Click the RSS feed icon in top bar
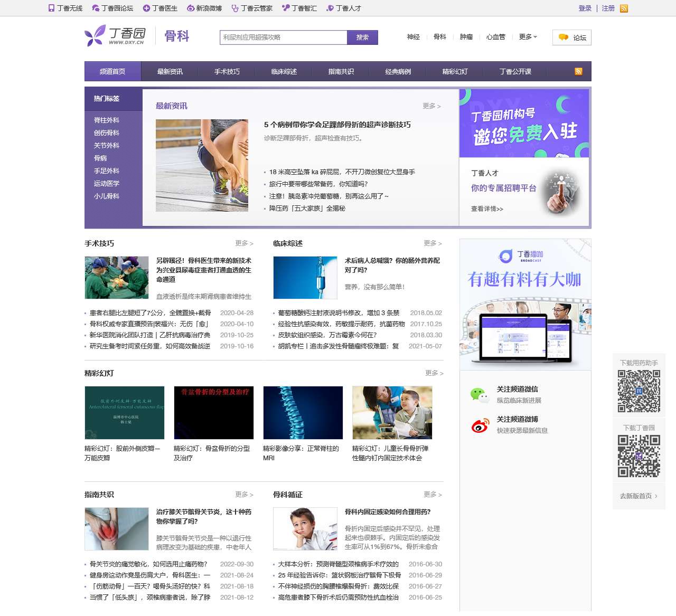 click(624, 8)
